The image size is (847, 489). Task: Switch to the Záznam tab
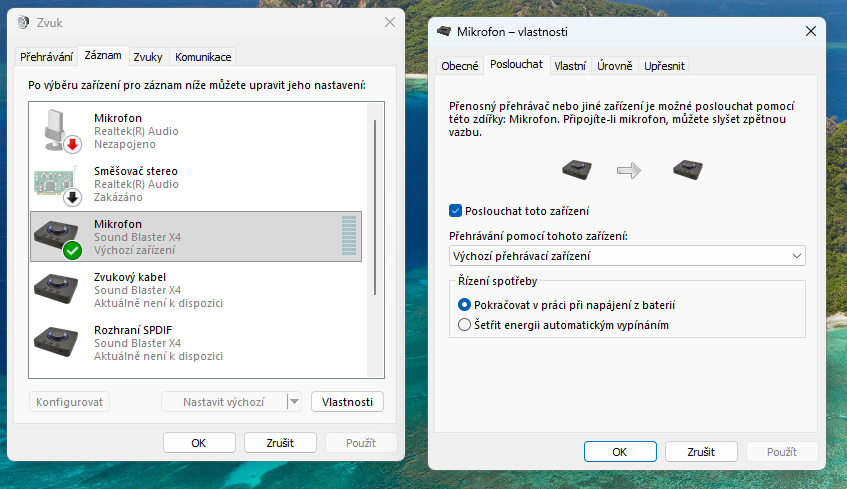click(x=103, y=55)
